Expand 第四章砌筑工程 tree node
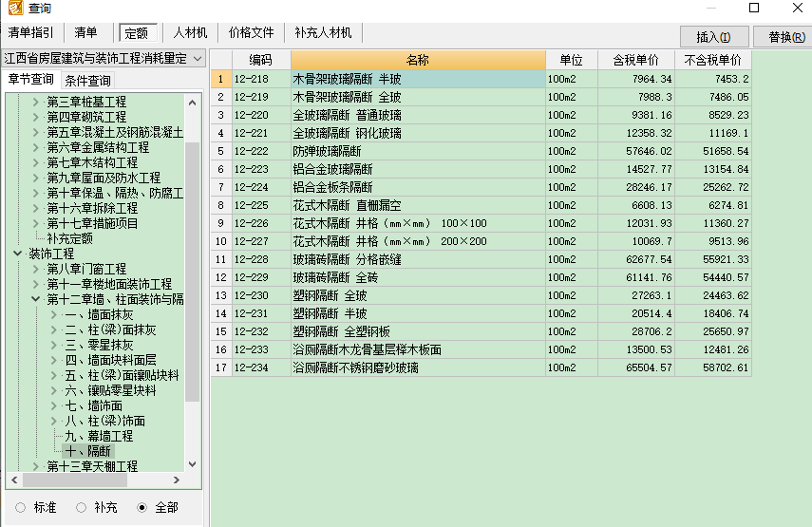 36,117
